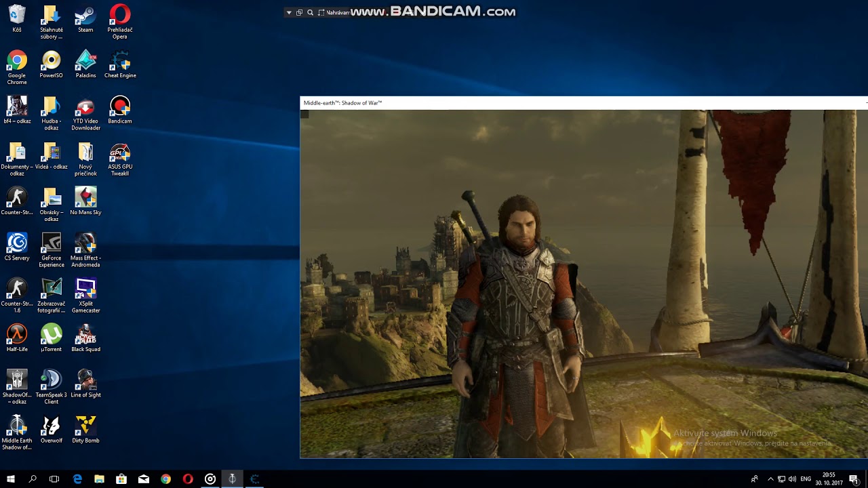The image size is (868, 488).
Task: Launch Line of Sight shortcut
Action: [85, 383]
